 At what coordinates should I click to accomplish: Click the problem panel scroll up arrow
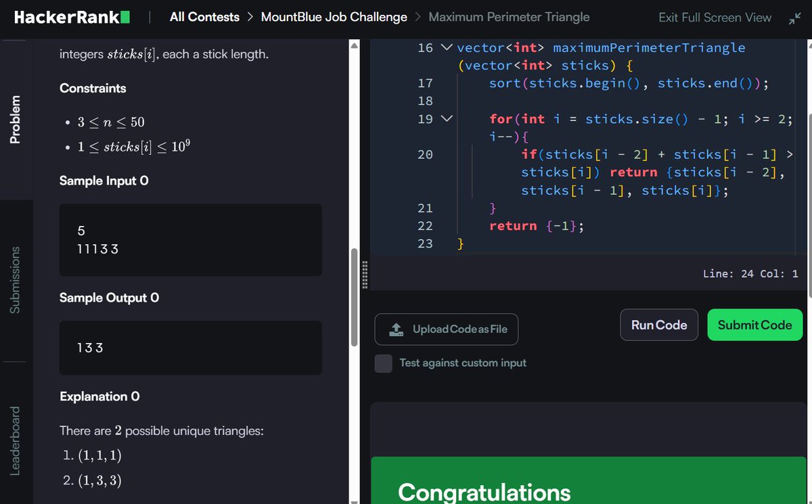pos(353,45)
